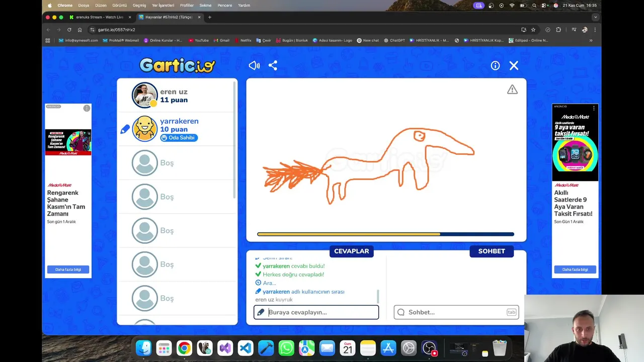This screenshot has width=644, height=362.
Task: Open Notes from the dock
Action: (x=368, y=348)
